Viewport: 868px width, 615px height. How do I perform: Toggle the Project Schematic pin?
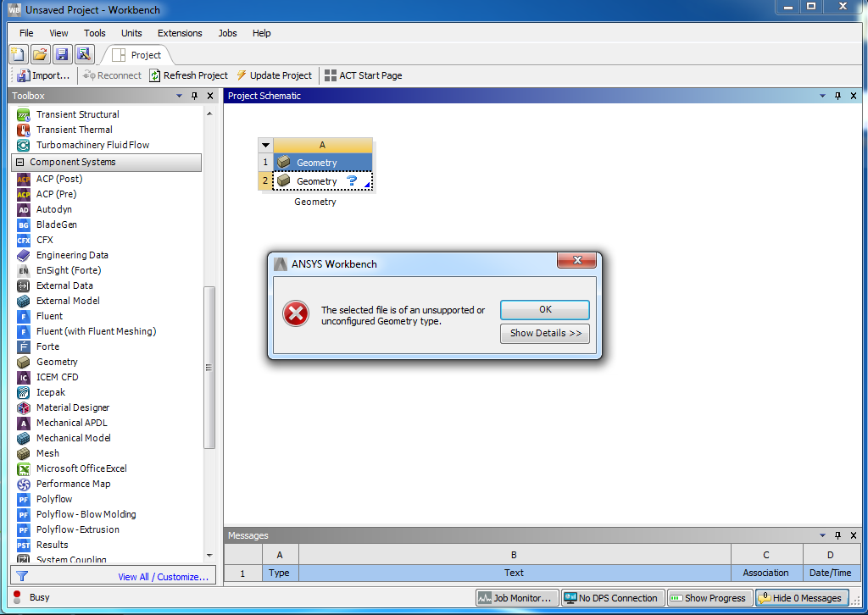click(x=837, y=96)
